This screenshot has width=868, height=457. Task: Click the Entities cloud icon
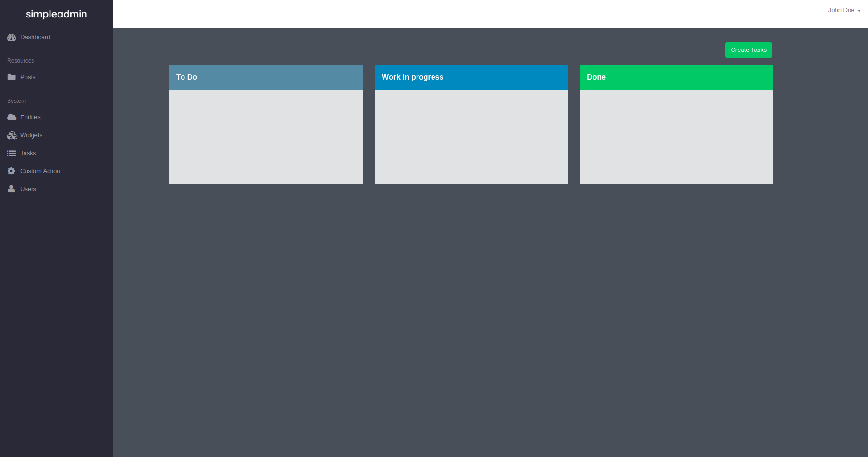coord(11,117)
